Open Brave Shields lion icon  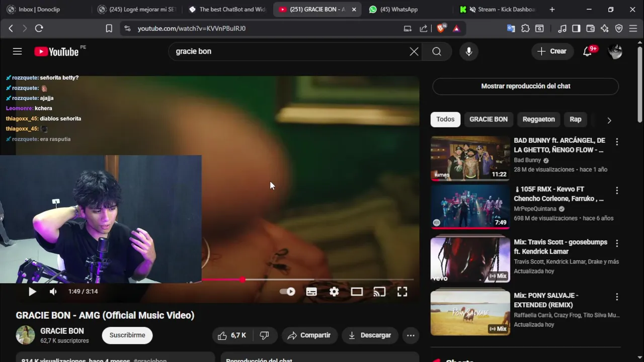coord(441,29)
